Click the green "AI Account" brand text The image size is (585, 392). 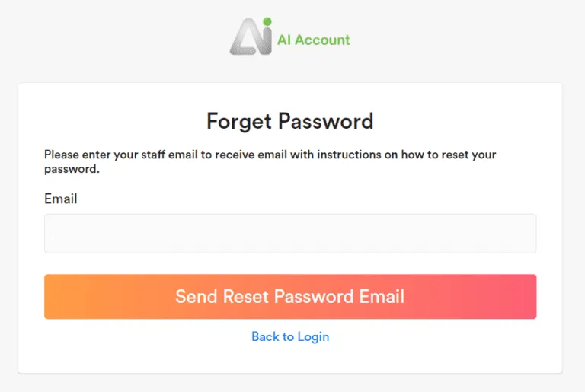(x=313, y=40)
